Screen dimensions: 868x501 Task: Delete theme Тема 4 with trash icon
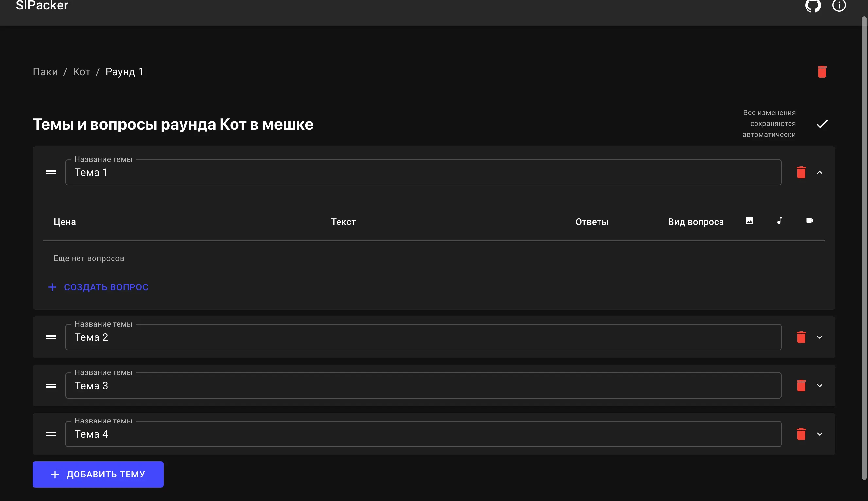click(x=801, y=434)
